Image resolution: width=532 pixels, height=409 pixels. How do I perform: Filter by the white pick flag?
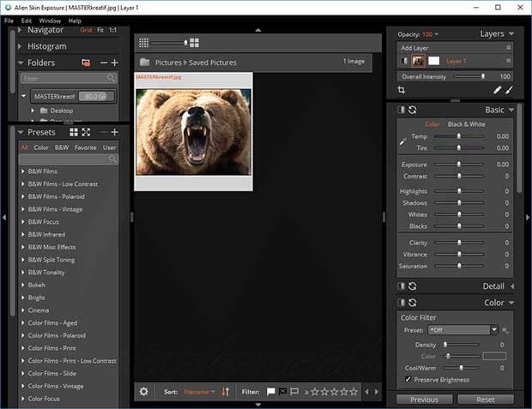270,392
